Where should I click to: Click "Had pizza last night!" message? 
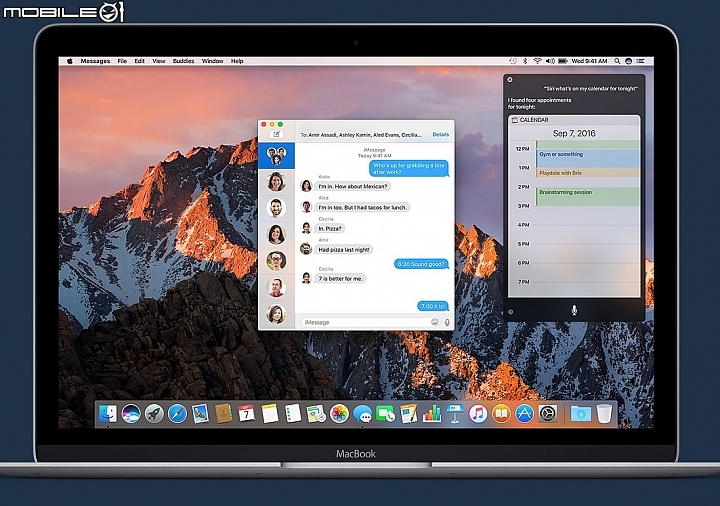(x=344, y=250)
